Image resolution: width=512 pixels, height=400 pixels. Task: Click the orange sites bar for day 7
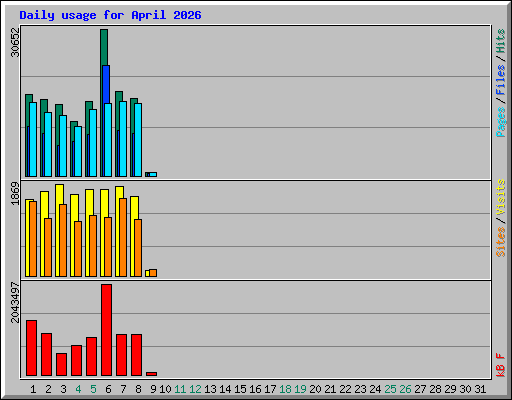(123, 237)
